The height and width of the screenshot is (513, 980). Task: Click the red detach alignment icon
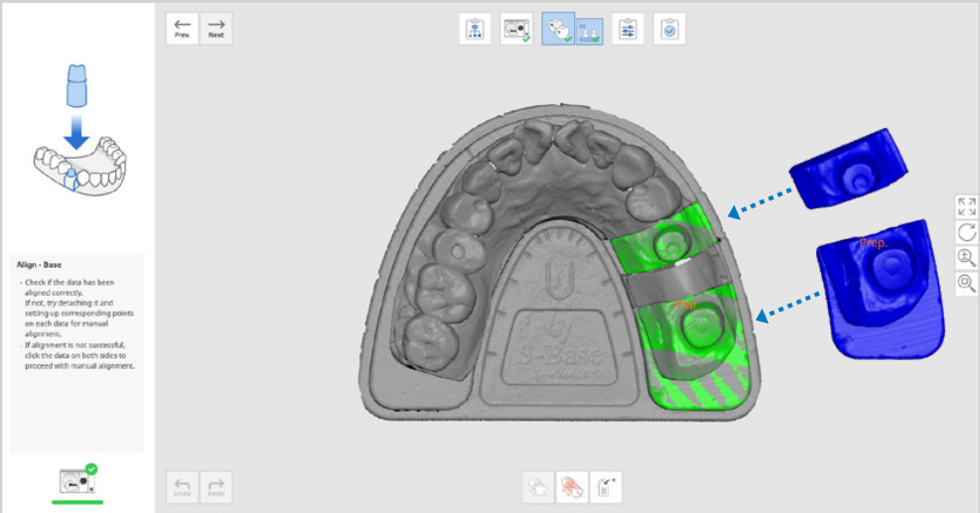572,486
